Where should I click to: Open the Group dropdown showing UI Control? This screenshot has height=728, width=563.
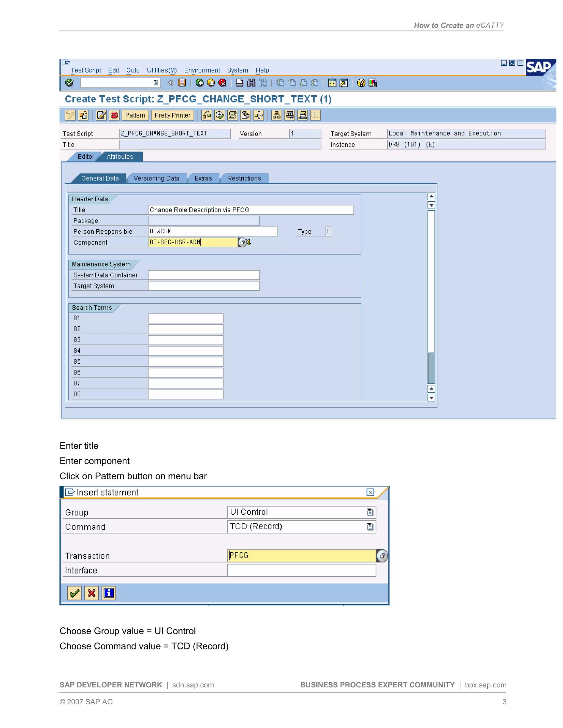point(370,512)
